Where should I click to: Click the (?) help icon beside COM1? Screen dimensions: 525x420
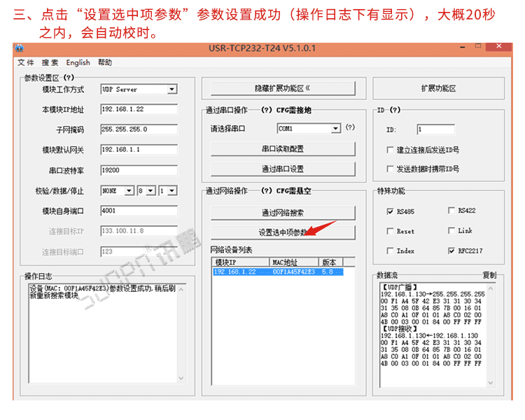click(350, 128)
